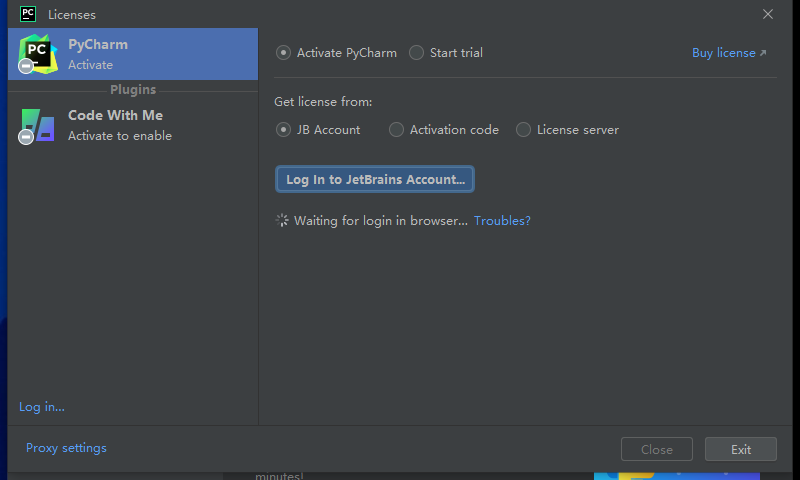Screen dimensions: 800x480
Task: Close the Licenses dialog window
Action: tap(768, 14)
